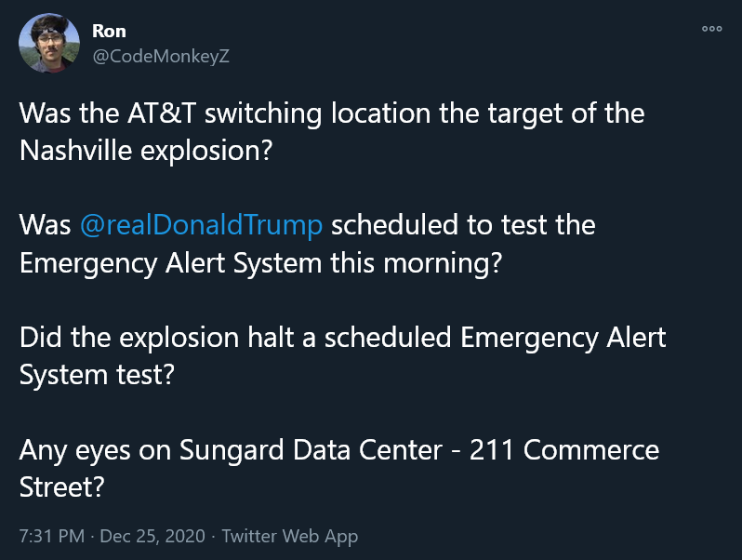Click the "Emergency Alert System this morning?" line
This screenshot has width=742, height=560.
[x=261, y=262]
